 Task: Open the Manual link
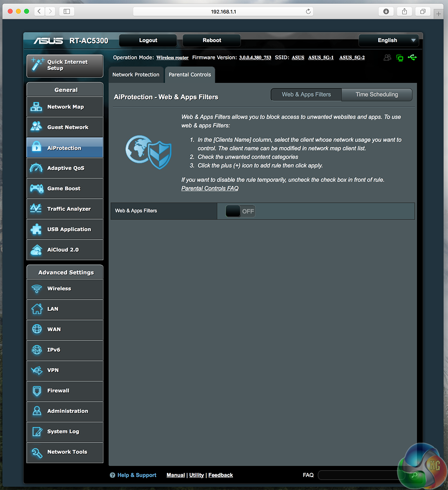coord(176,475)
